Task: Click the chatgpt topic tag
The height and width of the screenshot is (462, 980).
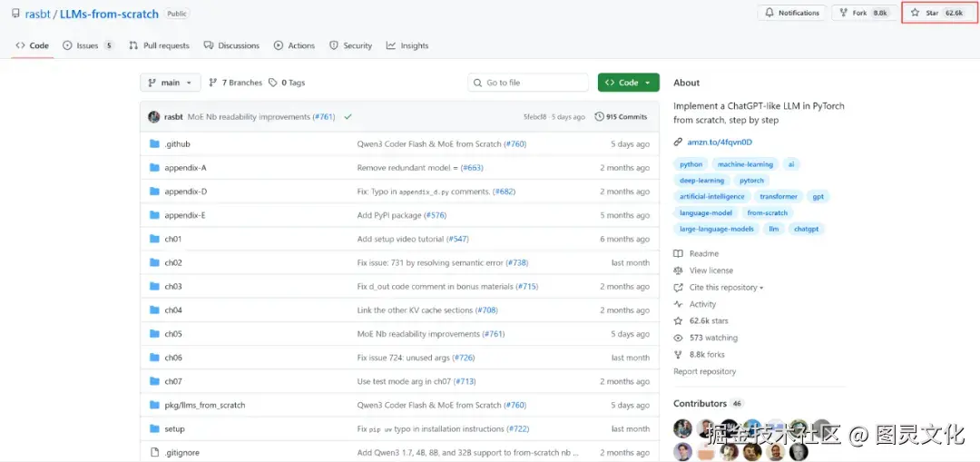Action: (x=807, y=230)
